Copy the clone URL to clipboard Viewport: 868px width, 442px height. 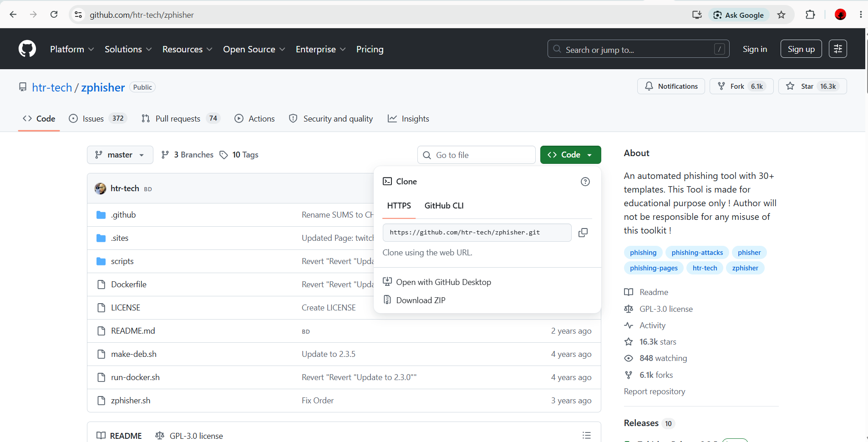pos(583,233)
